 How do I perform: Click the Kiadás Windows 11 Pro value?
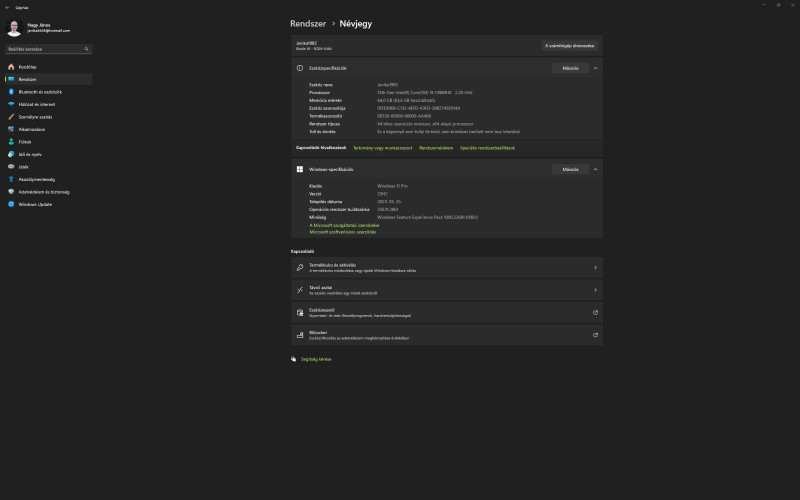pos(392,186)
